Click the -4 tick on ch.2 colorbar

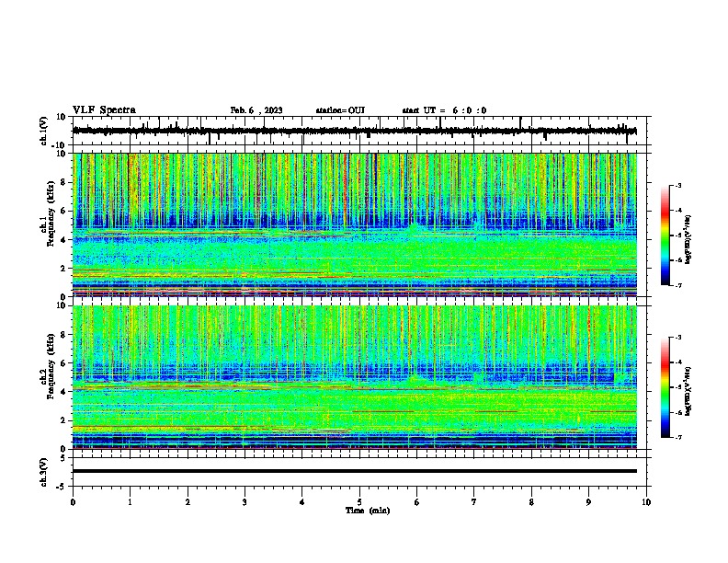pyautogui.click(x=677, y=362)
